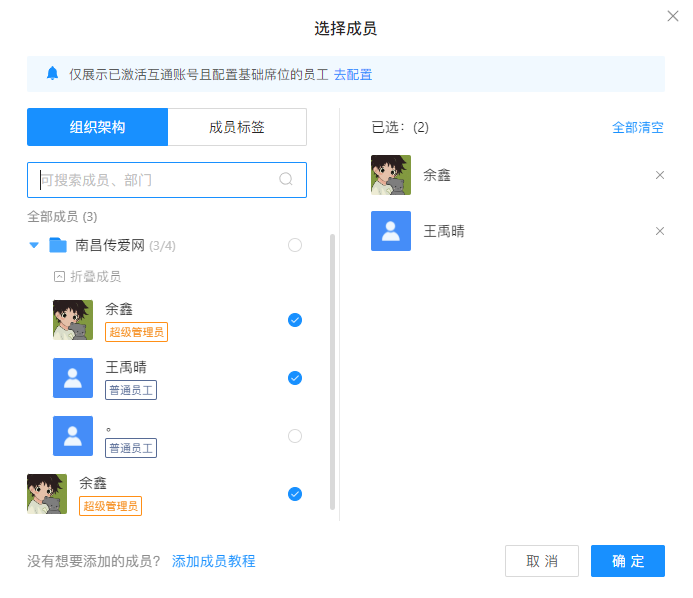The image size is (693, 598).
Task: Remove 余鑫 from selected list
Action: (x=659, y=175)
